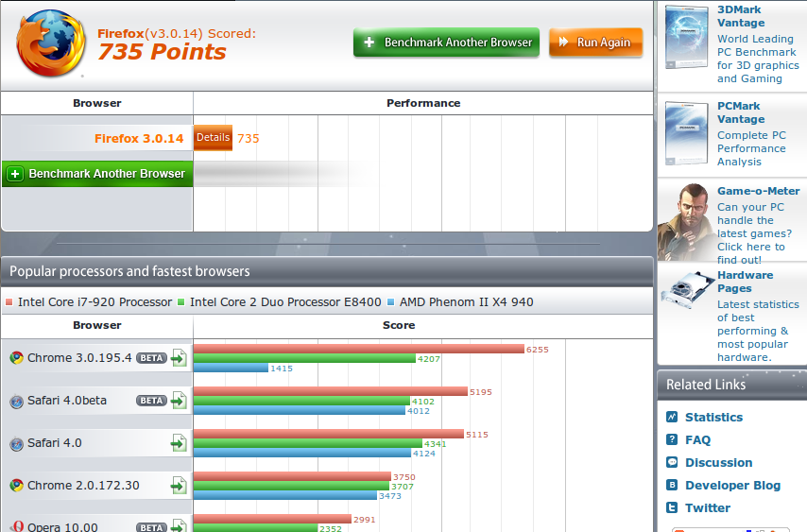This screenshot has height=532, width=807.
Task: Click the 3750 score value for Chrome 2.0.172.30
Action: (404, 477)
